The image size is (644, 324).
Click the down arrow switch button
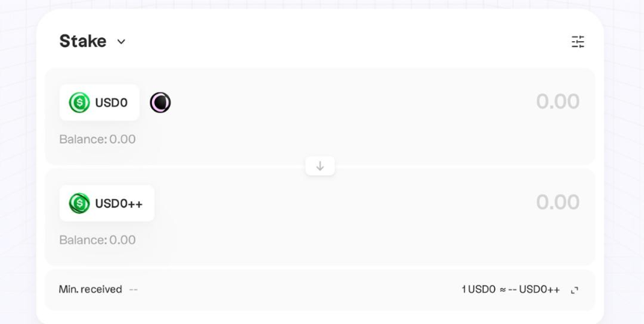(320, 166)
